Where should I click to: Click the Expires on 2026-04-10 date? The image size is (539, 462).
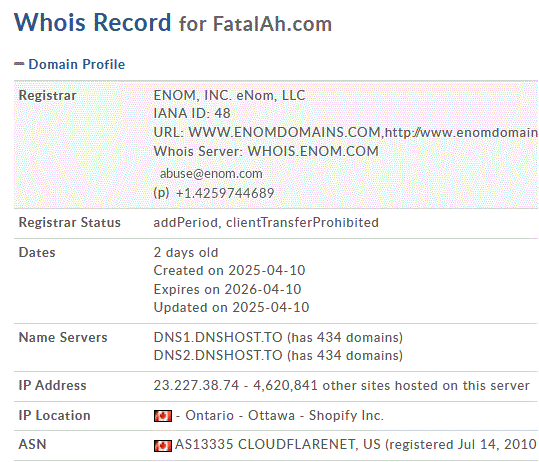click(x=227, y=289)
